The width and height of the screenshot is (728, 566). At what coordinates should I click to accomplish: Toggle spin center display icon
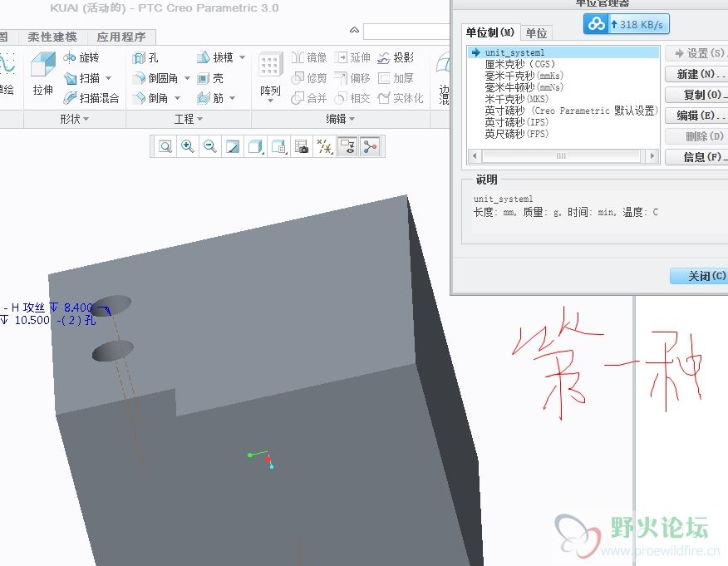tap(370, 147)
